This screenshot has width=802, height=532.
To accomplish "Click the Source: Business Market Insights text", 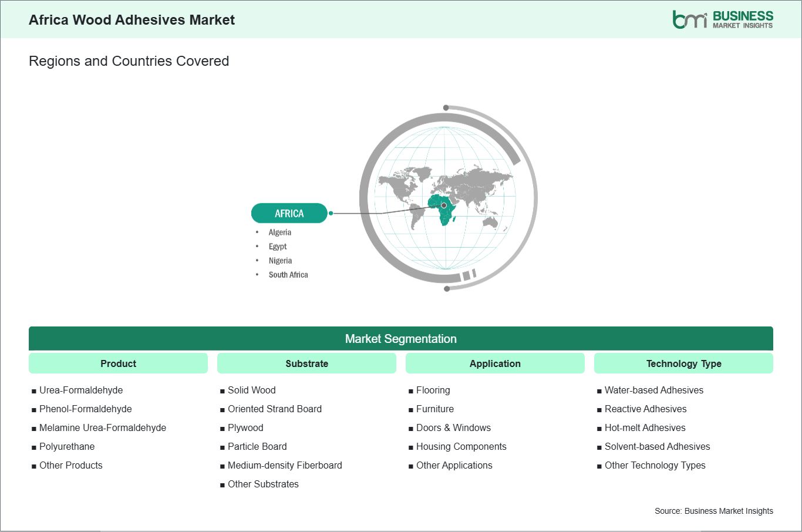I will (x=714, y=511).
